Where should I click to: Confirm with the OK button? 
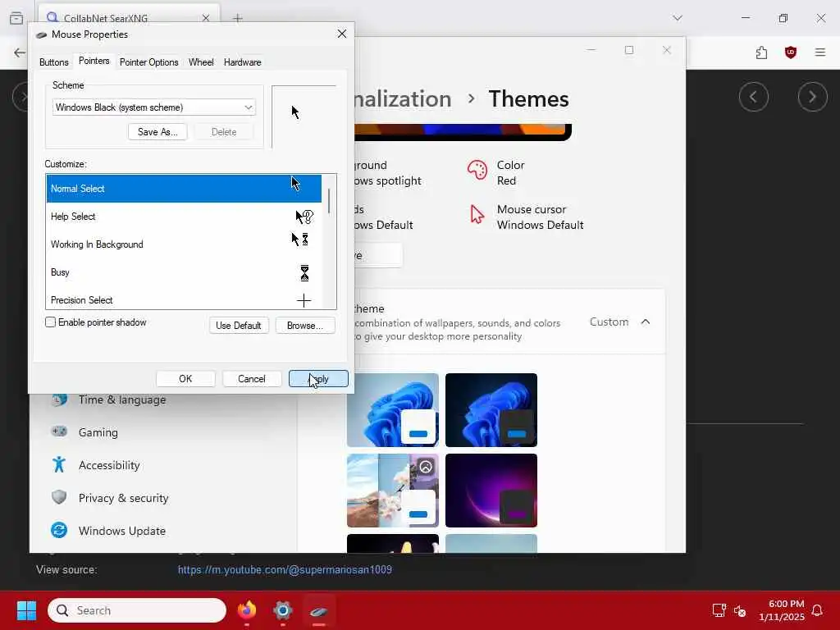(x=185, y=379)
